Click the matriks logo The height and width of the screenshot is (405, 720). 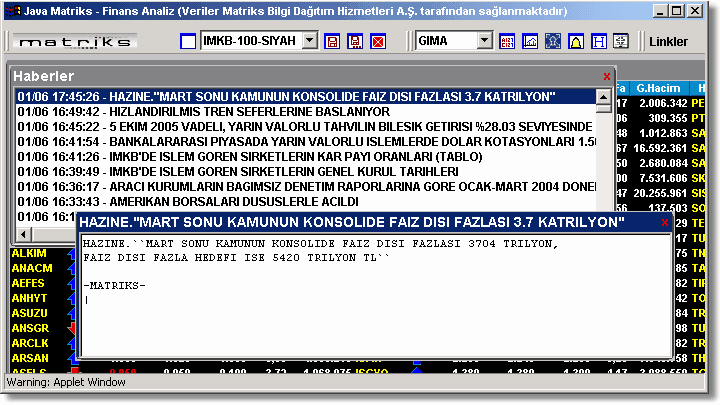click(x=75, y=42)
